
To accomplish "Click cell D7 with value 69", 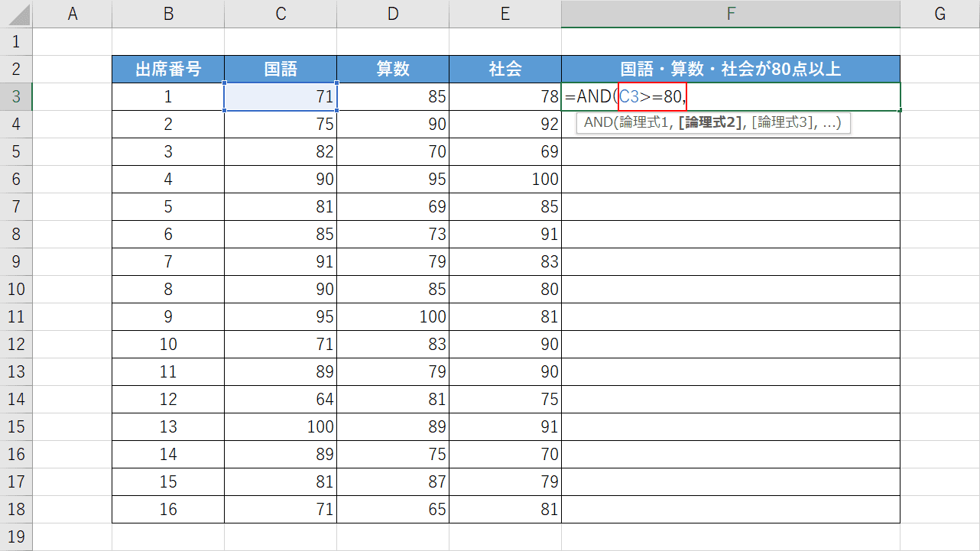I will pos(393,206).
